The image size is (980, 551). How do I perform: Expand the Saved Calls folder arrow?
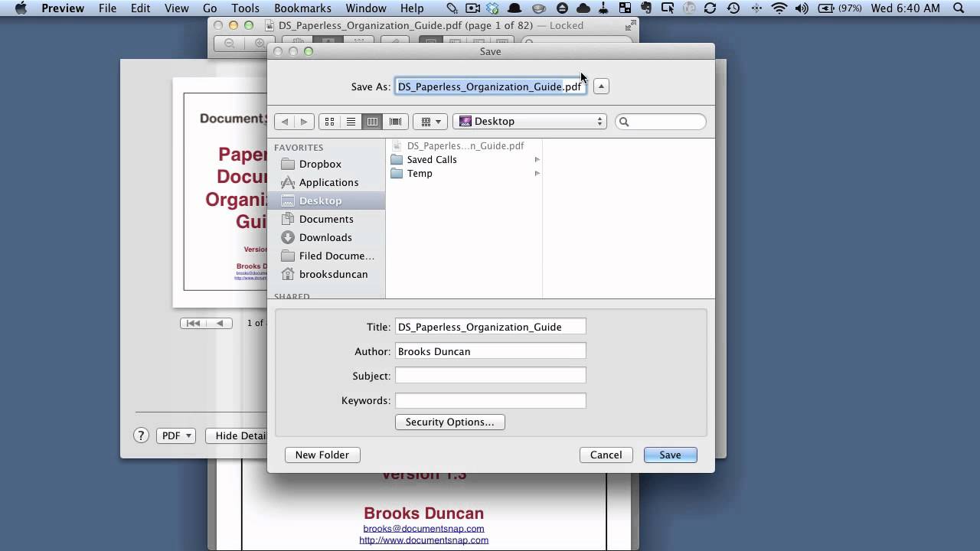point(537,160)
